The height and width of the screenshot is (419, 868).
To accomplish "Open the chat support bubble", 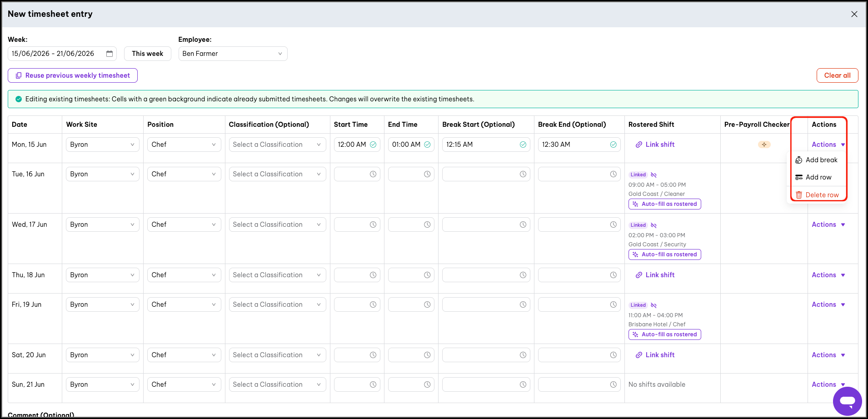I will coord(847,401).
